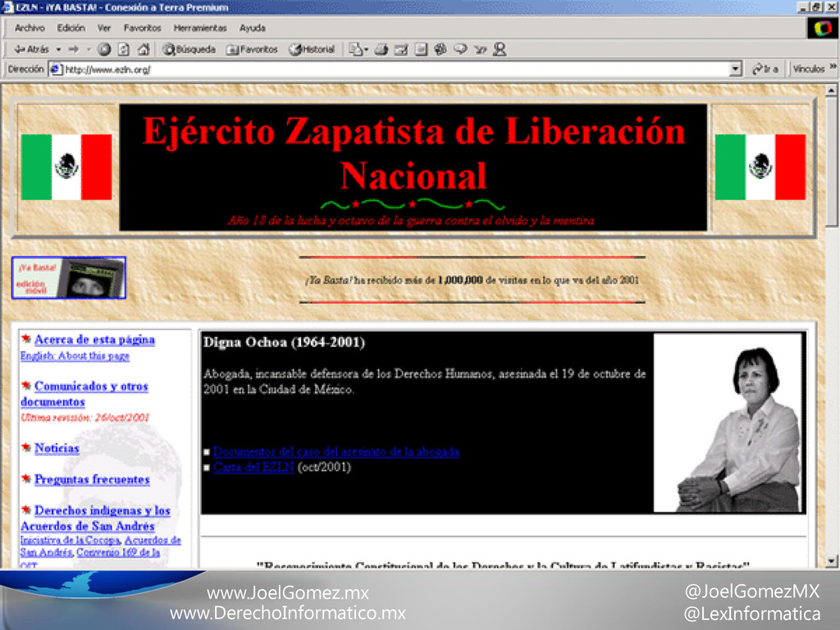Open the Acerca de esta página link
Screen dimensions: 840x630
tap(95, 340)
